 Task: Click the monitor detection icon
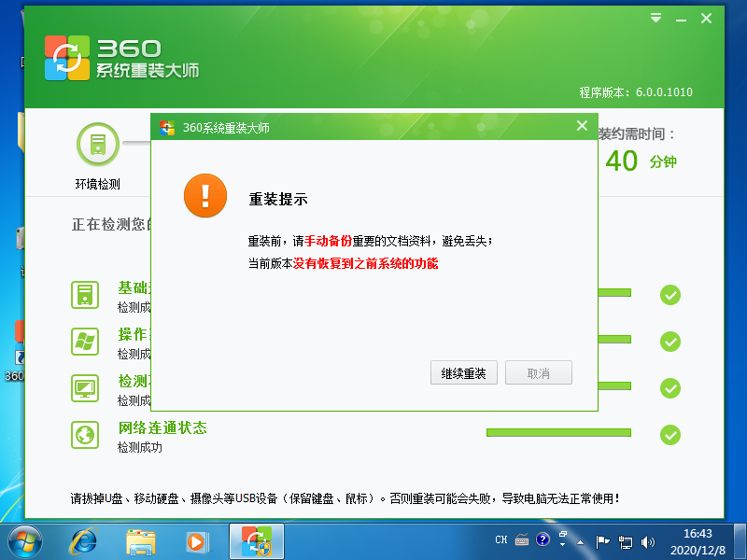[x=85, y=388]
